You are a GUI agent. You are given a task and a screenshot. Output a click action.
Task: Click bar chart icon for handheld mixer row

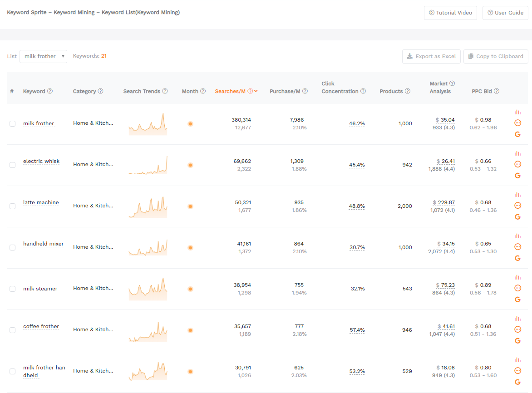click(517, 236)
